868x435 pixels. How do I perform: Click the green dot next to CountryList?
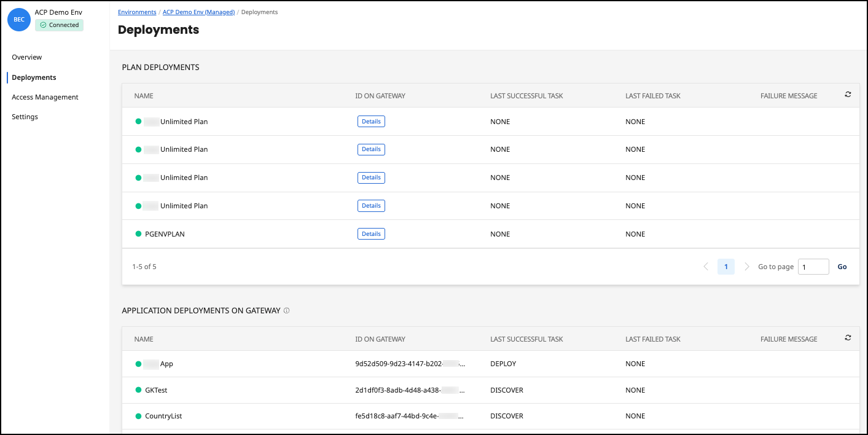(x=139, y=415)
